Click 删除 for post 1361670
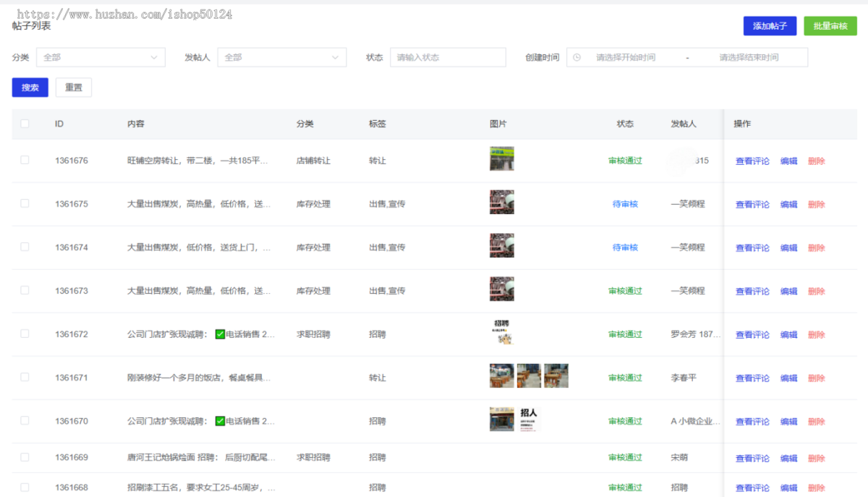 click(x=817, y=421)
